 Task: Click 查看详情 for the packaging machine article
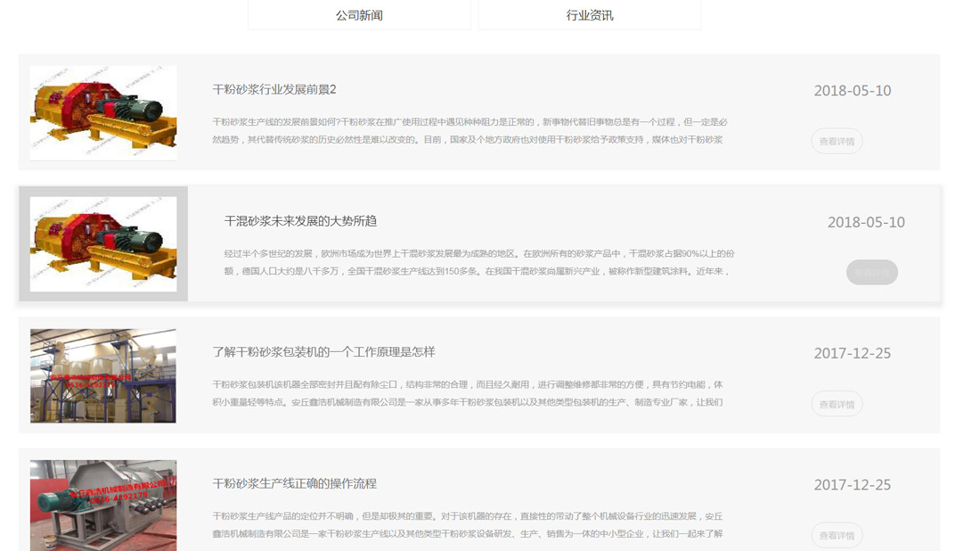(x=836, y=404)
